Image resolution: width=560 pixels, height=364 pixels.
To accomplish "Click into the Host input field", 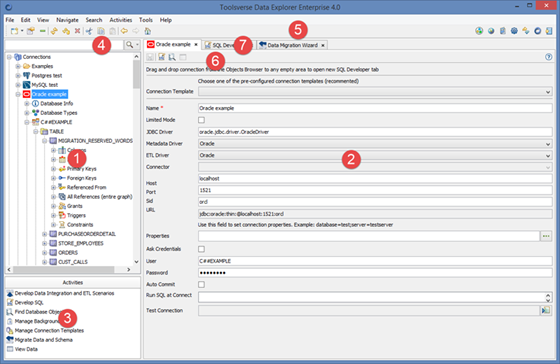I will point(375,179).
